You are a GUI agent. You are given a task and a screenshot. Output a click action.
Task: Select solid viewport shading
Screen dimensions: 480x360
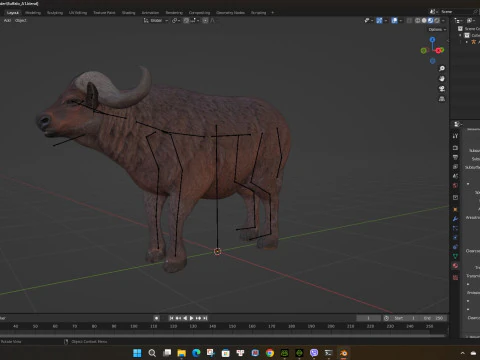(x=424, y=21)
